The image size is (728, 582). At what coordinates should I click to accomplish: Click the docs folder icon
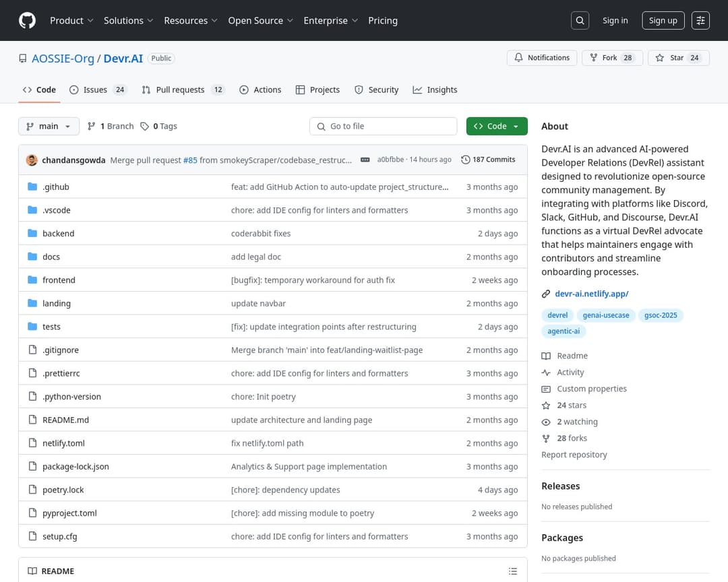pos(32,256)
